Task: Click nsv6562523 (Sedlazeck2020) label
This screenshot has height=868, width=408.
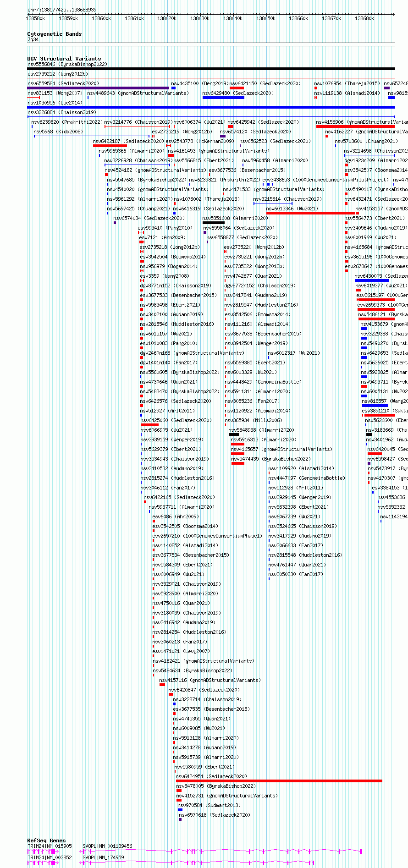Action: pyautogui.click(x=275, y=142)
